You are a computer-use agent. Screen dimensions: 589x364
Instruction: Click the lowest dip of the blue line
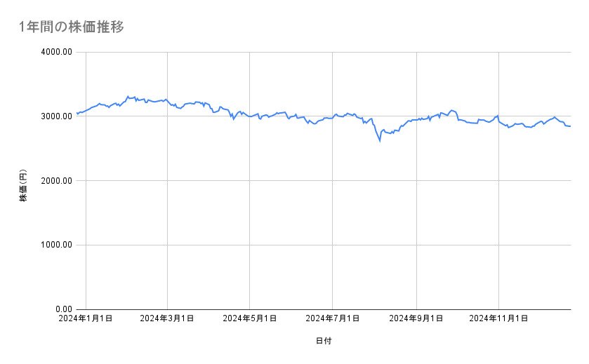(x=380, y=141)
